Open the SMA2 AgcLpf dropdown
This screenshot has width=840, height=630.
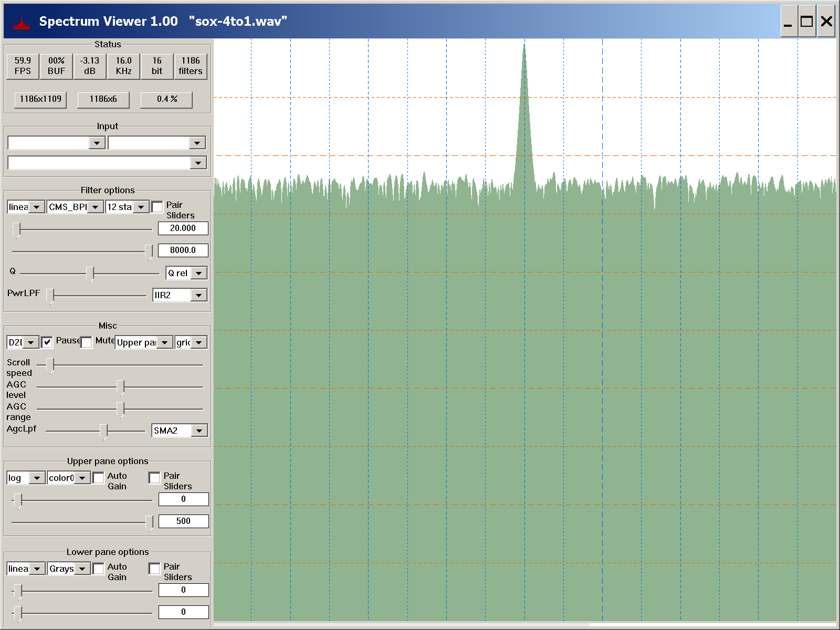point(199,431)
